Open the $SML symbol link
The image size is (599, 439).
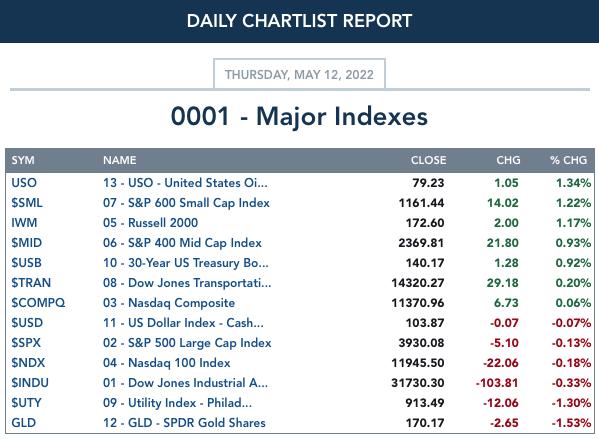point(27,203)
